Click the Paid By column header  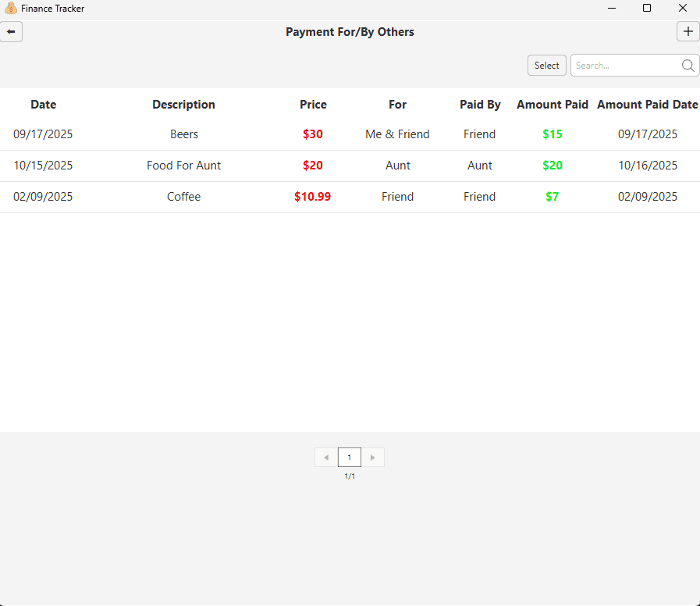[480, 105]
